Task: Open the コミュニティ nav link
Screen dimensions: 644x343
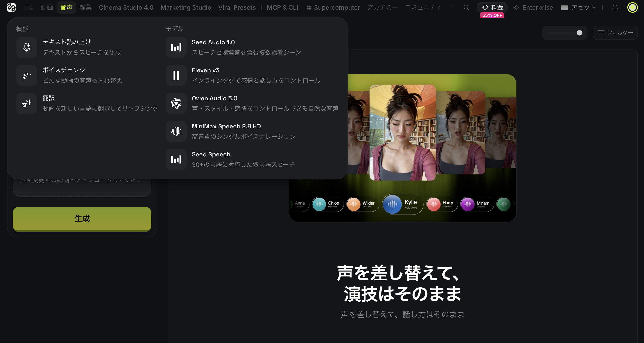Action: pos(423,7)
